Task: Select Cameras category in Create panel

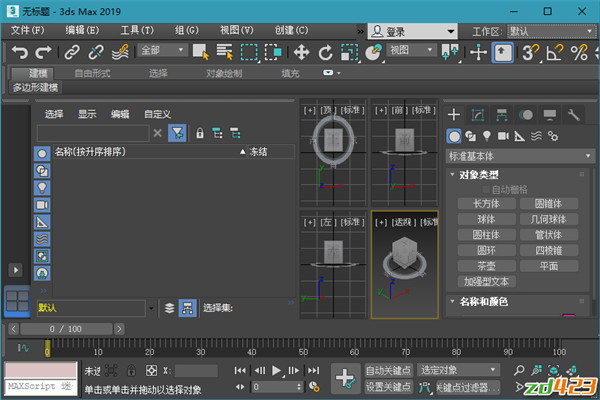Action: tap(503, 136)
